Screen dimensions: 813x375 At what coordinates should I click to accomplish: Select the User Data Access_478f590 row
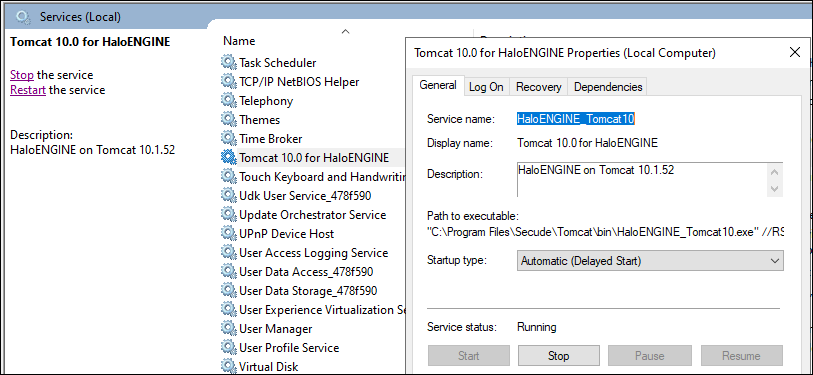pyautogui.click(x=313, y=271)
